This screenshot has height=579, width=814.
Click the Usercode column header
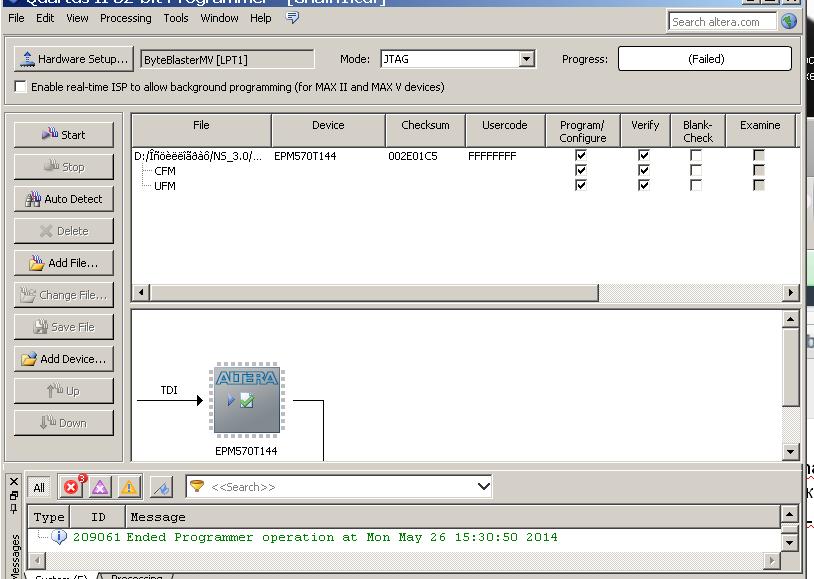click(x=505, y=130)
